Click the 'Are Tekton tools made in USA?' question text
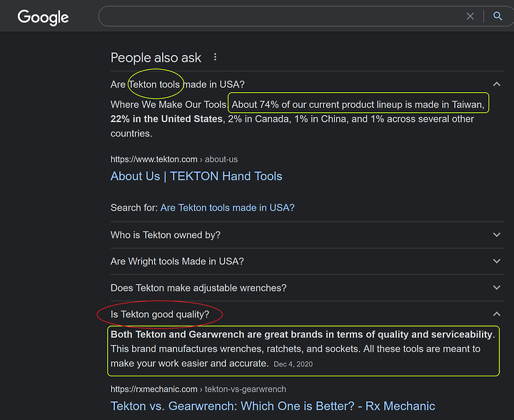Screen dimensions: 514x420 tap(177, 84)
